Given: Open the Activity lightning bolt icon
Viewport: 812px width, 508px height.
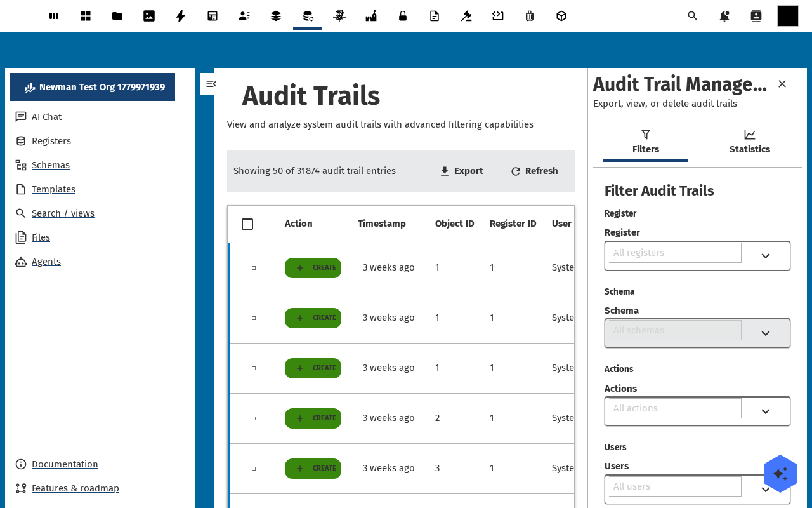Looking at the screenshot, I should pos(181,16).
